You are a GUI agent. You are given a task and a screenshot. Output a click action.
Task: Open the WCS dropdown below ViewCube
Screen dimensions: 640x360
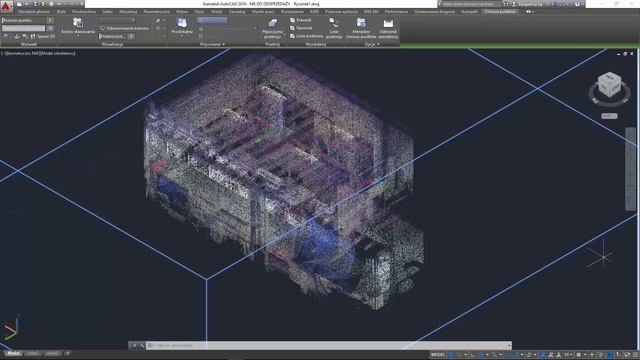click(x=609, y=116)
